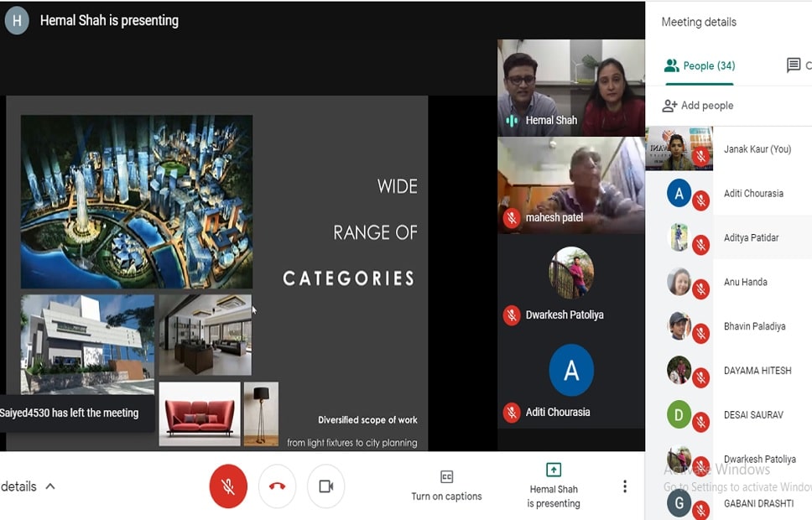Viewport: 812px width, 520px height.
Task: Toggle the camera video button
Action: point(325,486)
